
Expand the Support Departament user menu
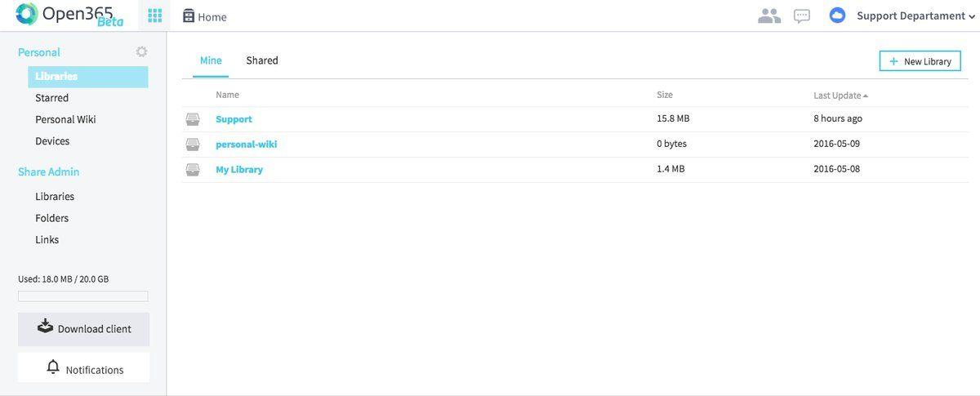(x=916, y=16)
